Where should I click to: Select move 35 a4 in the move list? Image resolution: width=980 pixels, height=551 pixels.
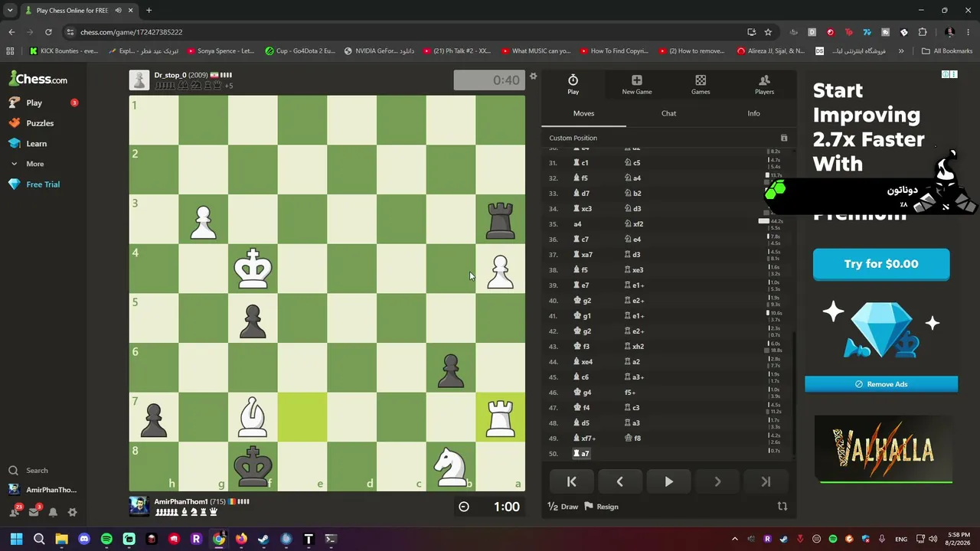click(x=577, y=224)
